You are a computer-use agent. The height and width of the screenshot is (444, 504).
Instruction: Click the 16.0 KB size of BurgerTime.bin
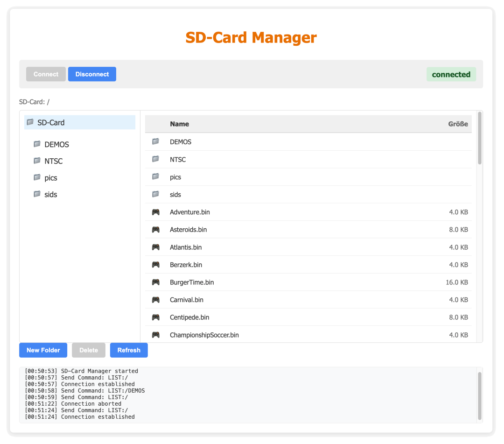point(457,282)
